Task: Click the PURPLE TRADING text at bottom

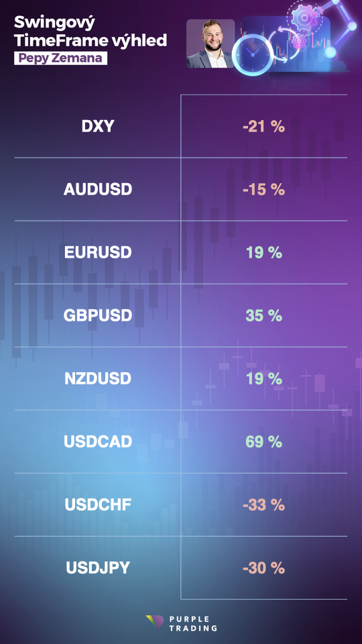Action: coord(193,623)
